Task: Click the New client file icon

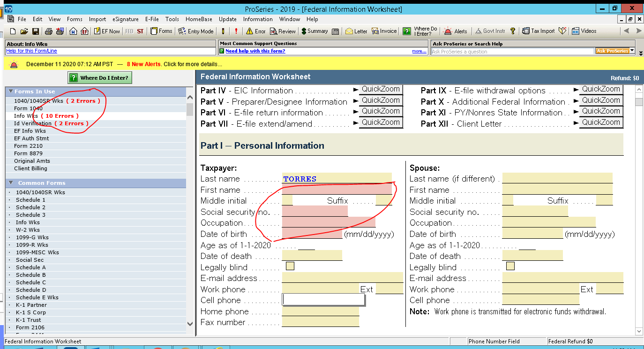Action: (x=13, y=31)
